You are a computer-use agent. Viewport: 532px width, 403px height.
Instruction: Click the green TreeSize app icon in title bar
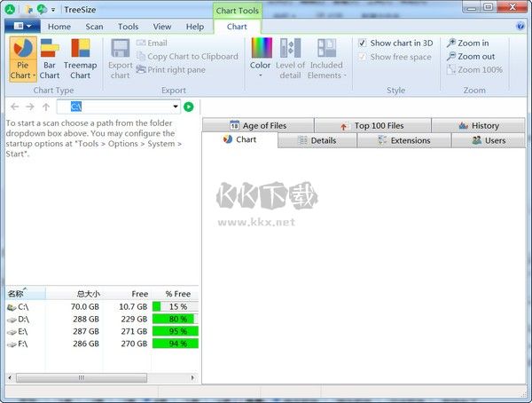tap(10, 10)
